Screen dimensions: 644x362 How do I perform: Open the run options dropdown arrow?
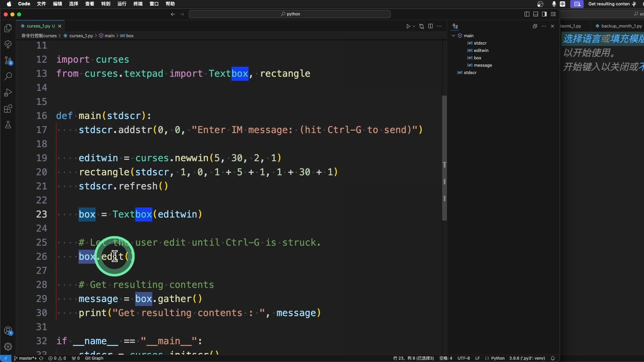414,26
